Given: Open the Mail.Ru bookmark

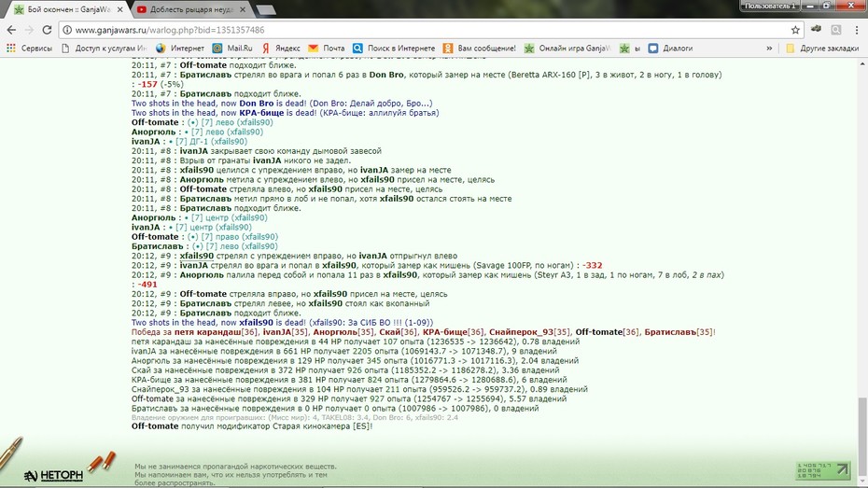Looking at the screenshot, I should click(232, 49).
